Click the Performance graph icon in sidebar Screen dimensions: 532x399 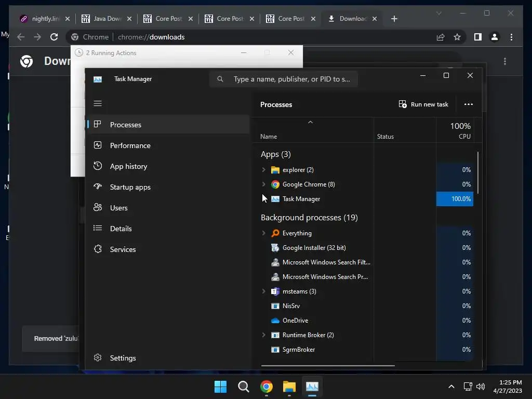[98, 145]
